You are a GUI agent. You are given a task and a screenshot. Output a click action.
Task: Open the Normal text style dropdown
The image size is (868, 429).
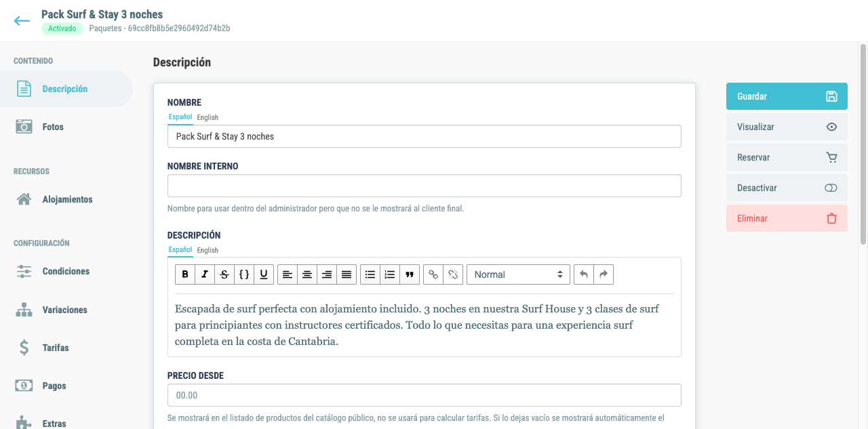[x=518, y=274]
